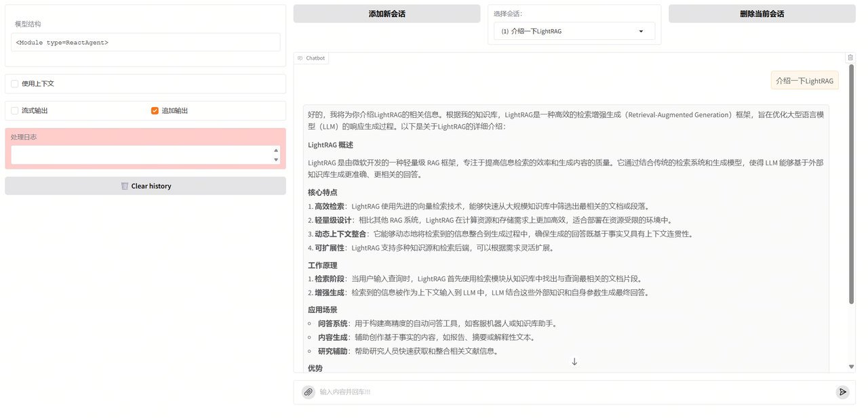Click the bold text 高效检索
Image resolution: width=868 pixels, height=418 pixels.
click(x=330, y=206)
